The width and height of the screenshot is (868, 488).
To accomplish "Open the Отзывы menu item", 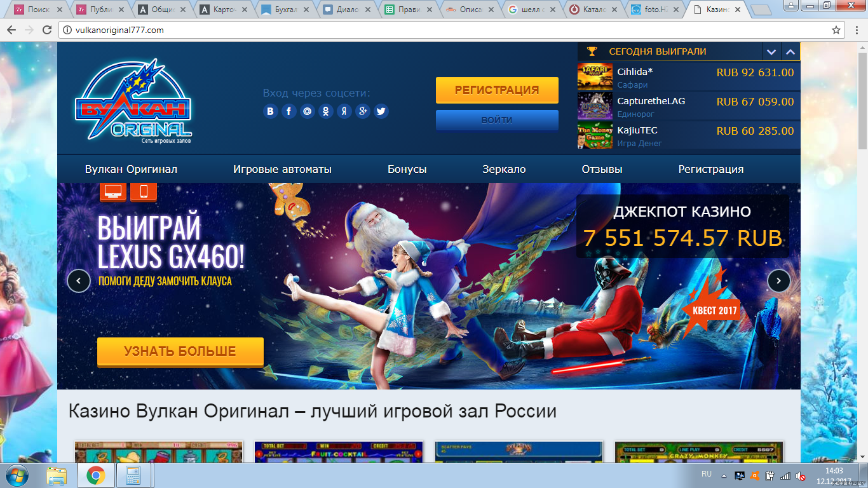I will click(602, 169).
